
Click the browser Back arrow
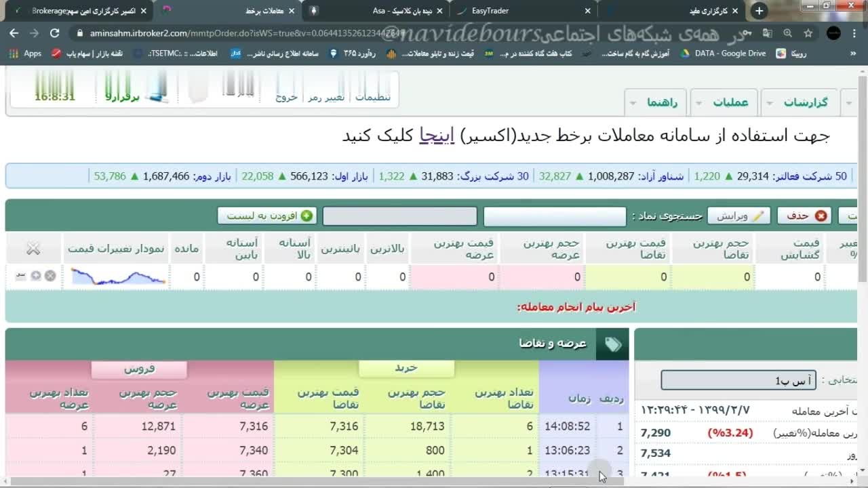click(15, 33)
